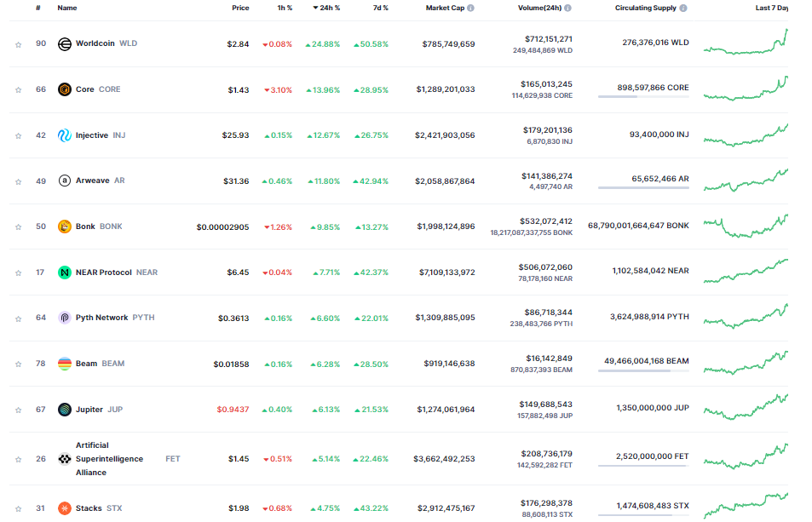The width and height of the screenshot is (812, 522).
Task: Click the Volume(24h) info icon
Action: point(567,8)
